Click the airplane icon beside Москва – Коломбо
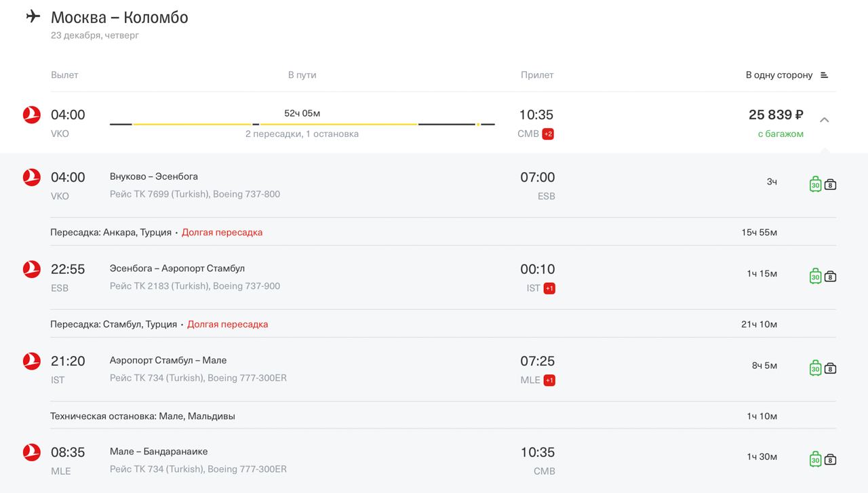The width and height of the screenshot is (868, 493). (x=33, y=17)
